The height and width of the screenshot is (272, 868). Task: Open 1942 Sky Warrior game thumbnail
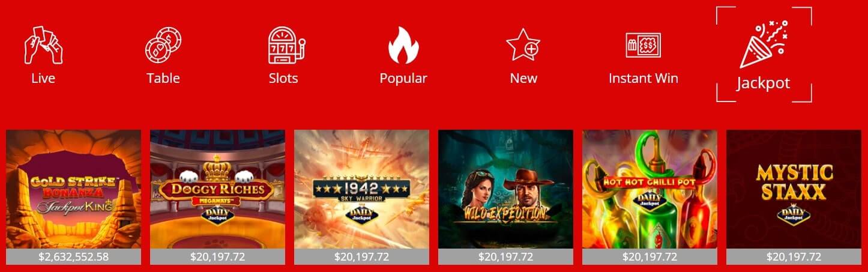tap(361, 189)
